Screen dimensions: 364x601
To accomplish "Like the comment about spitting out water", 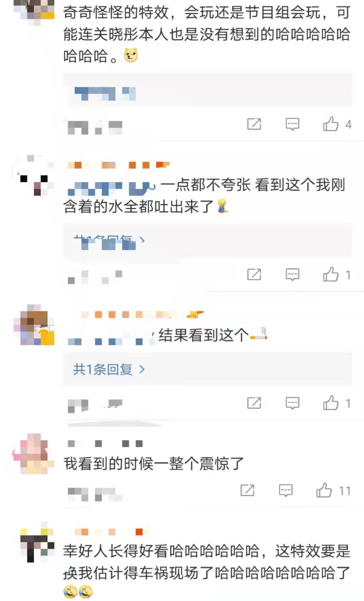I will click(x=331, y=275).
